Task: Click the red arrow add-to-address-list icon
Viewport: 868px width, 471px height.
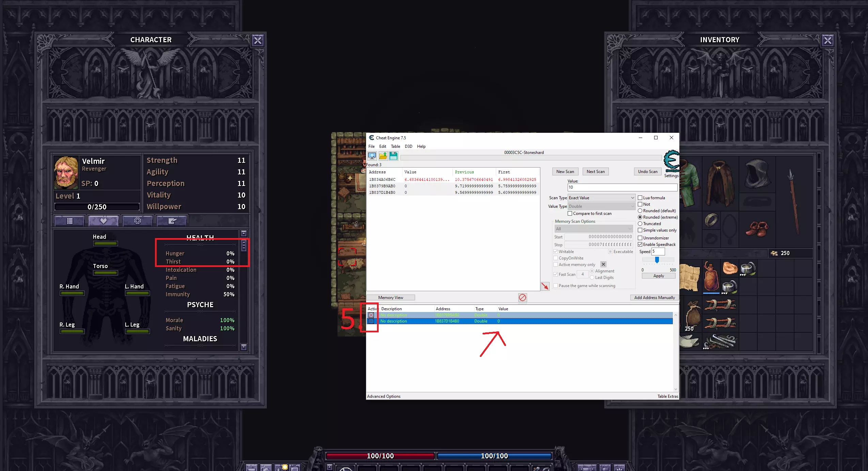Action: [545, 286]
